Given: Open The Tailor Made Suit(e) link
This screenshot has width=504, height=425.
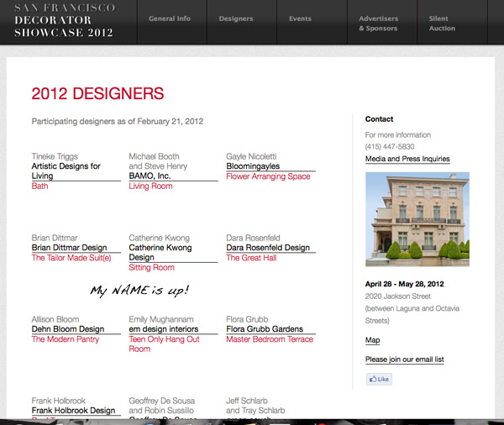Looking at the screenshot, I should tap(71, 258).
